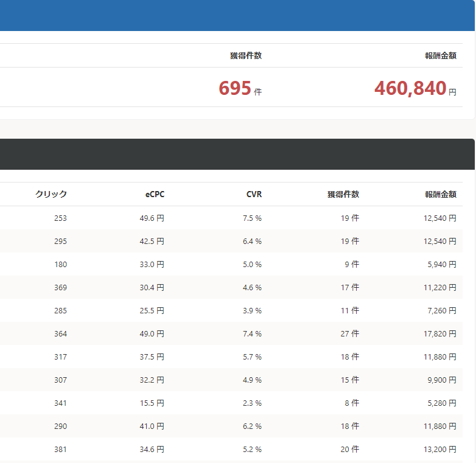Select the 253 clicks cell
The width and height of the screenshot is (476, 463).
[60, 218]
